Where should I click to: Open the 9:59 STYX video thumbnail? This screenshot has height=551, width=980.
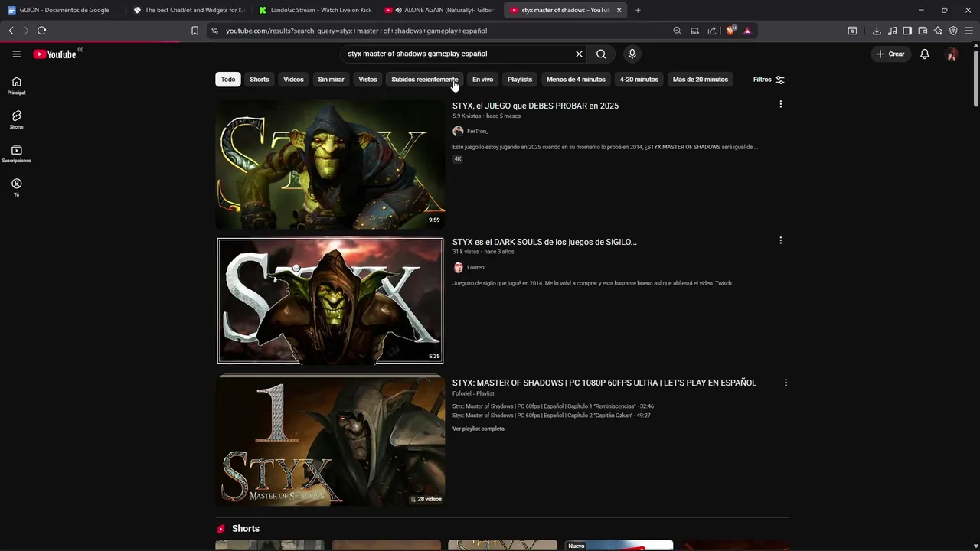[330, 165]
